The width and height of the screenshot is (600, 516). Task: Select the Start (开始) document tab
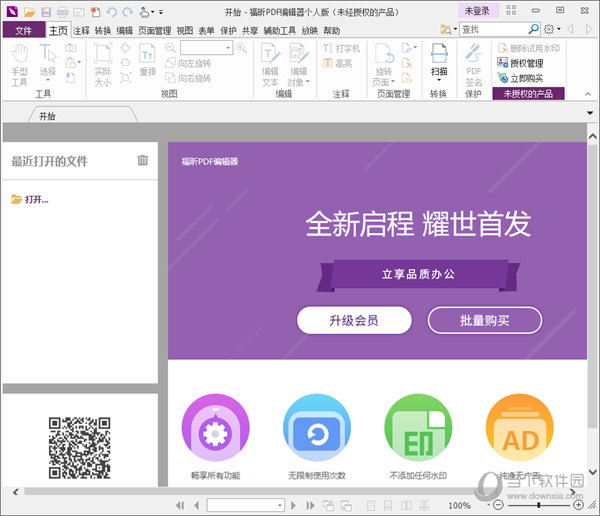click(83, 115)
